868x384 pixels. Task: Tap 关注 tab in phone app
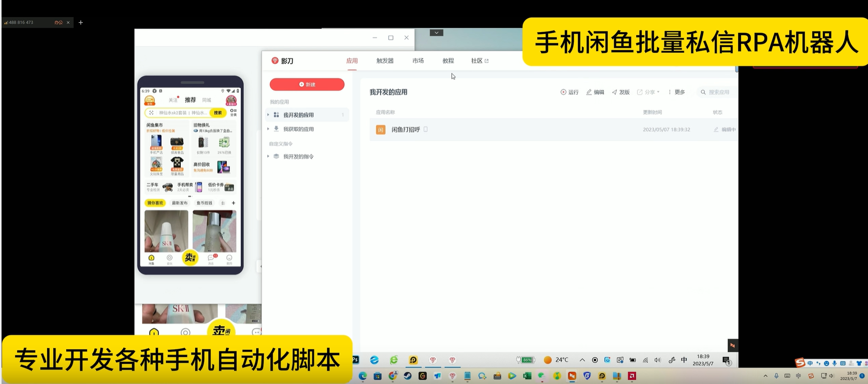point(173,100)
